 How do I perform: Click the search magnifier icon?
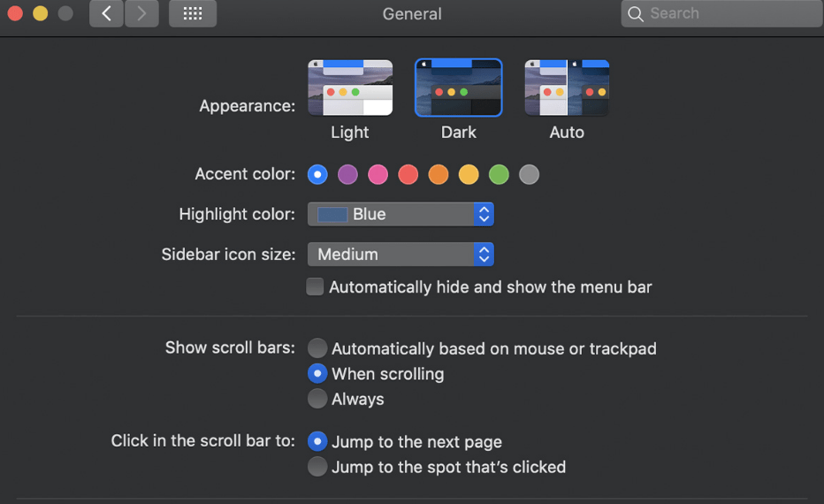point(635,13)
